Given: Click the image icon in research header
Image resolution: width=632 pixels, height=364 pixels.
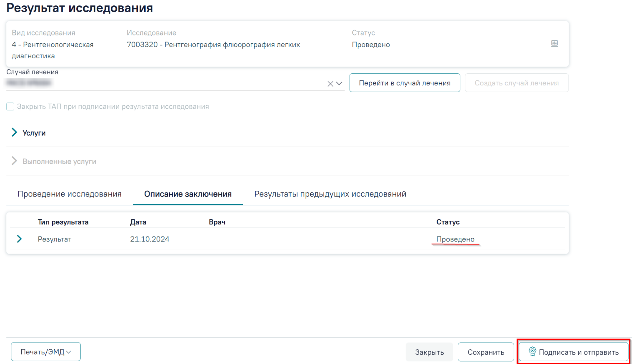Looking at the screenshot, I should 555,43.
